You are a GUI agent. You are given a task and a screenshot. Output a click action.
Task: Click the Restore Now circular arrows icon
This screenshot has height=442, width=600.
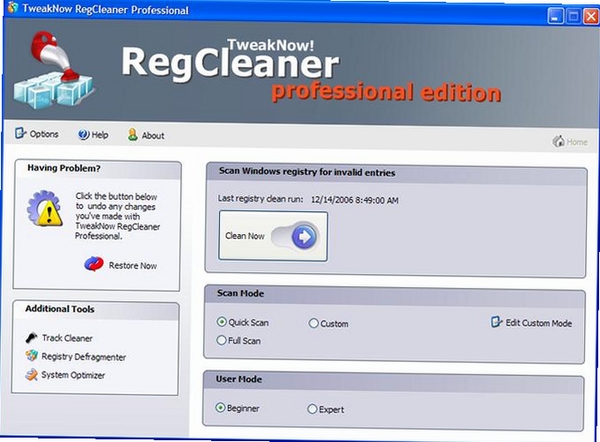(94, 264)
